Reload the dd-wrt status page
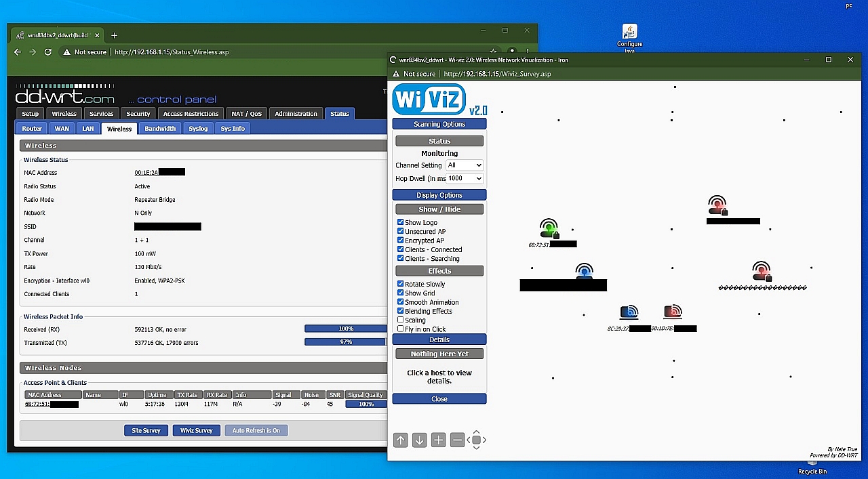 tap(48, 51)
